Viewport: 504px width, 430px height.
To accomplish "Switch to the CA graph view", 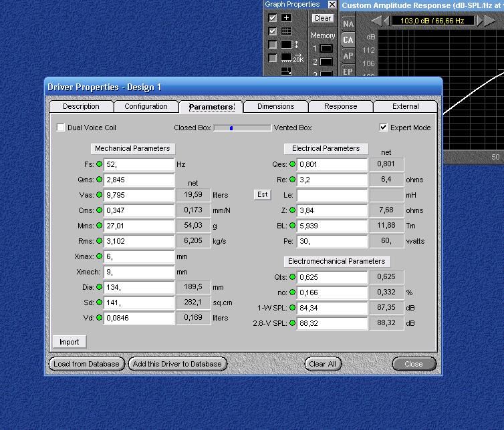I will click(x=348, y=40).
